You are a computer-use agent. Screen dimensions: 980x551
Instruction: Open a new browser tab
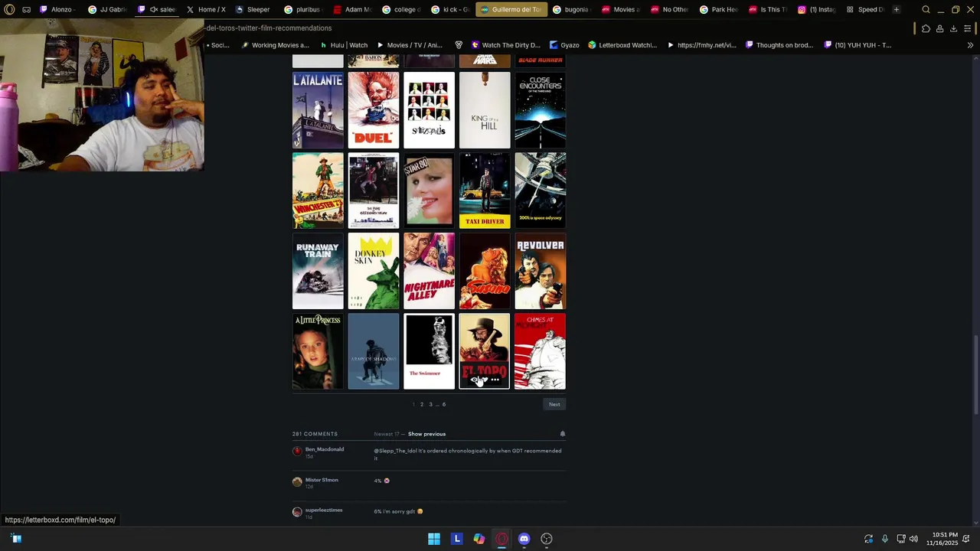click(897, 9)
